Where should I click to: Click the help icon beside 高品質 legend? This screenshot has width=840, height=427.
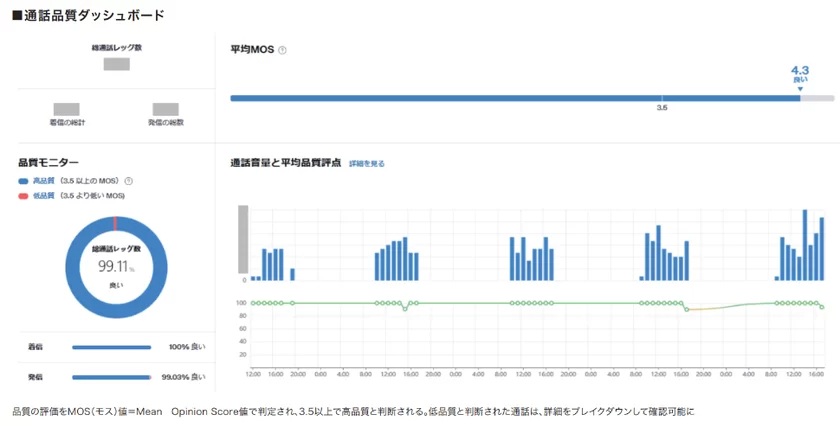[129, 181]
